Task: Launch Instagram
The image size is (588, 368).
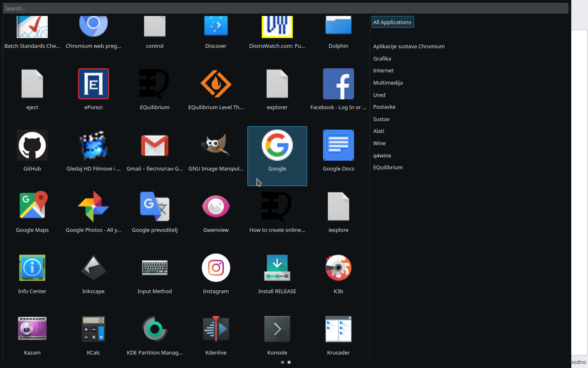Action: pos(216,268)
